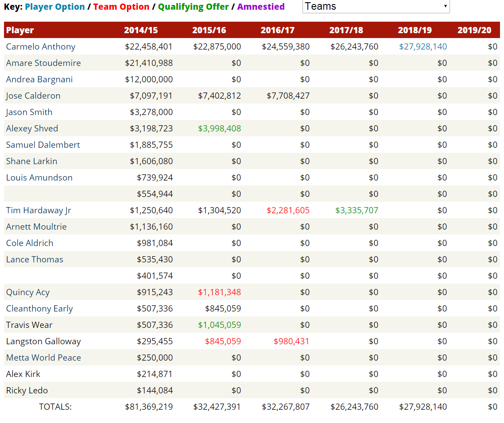Click the Alexey Shved player link
Viewport: 504px width, 423px height.
tap(32, 129)
